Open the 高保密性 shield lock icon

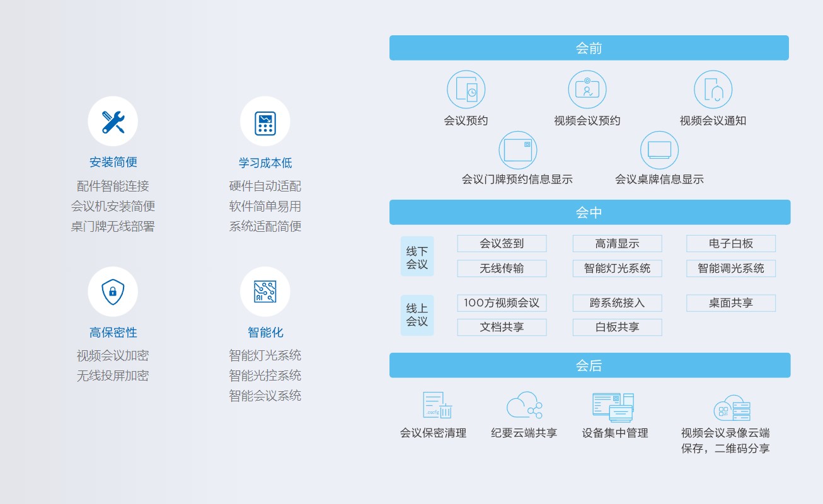coord(113,291)
